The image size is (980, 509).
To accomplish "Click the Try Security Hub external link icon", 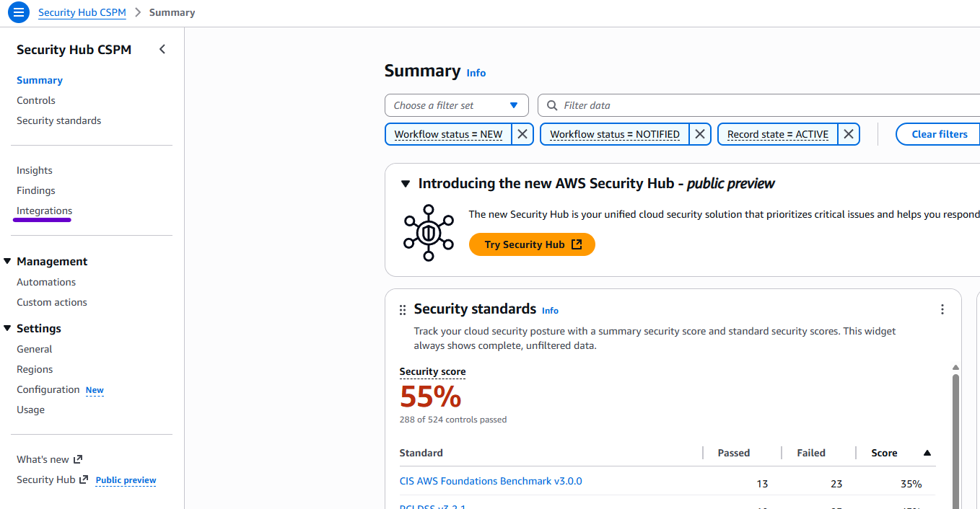I will coord(577,244).
